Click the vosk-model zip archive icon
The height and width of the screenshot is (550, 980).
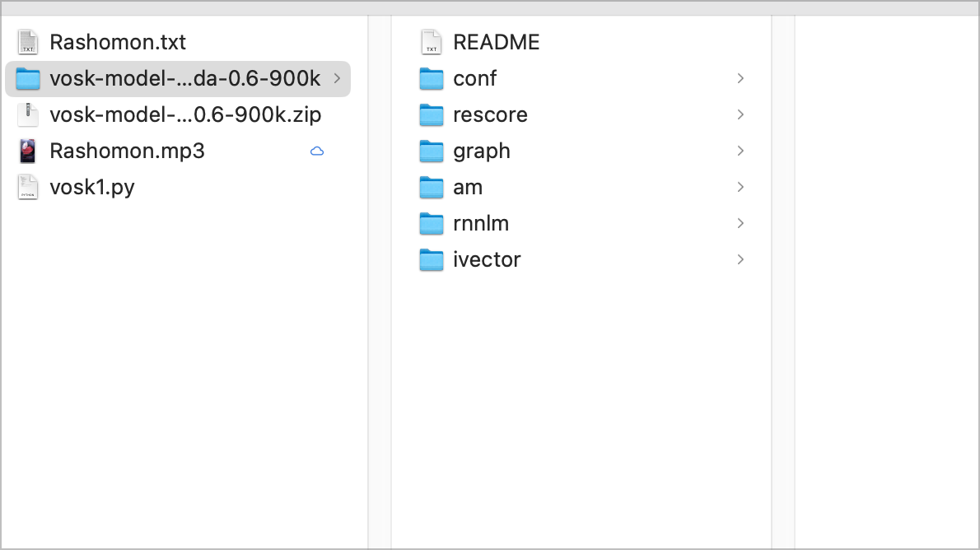click(x=27, y=114)
